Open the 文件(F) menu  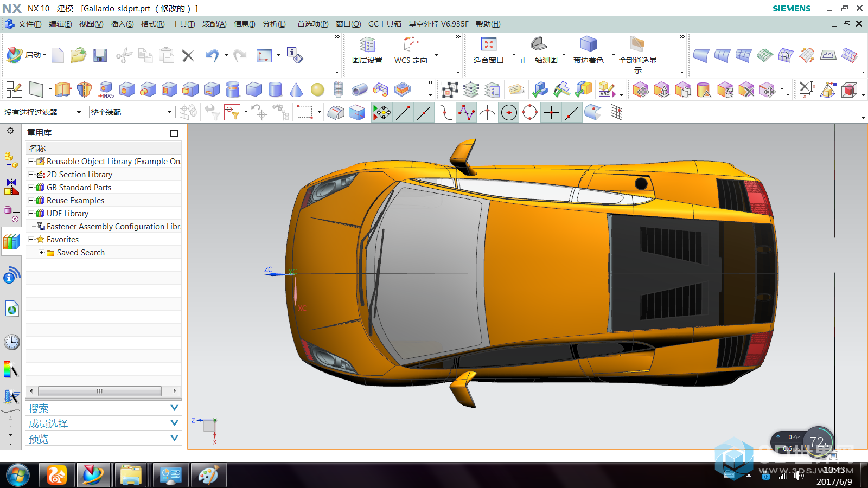(29, 24)
